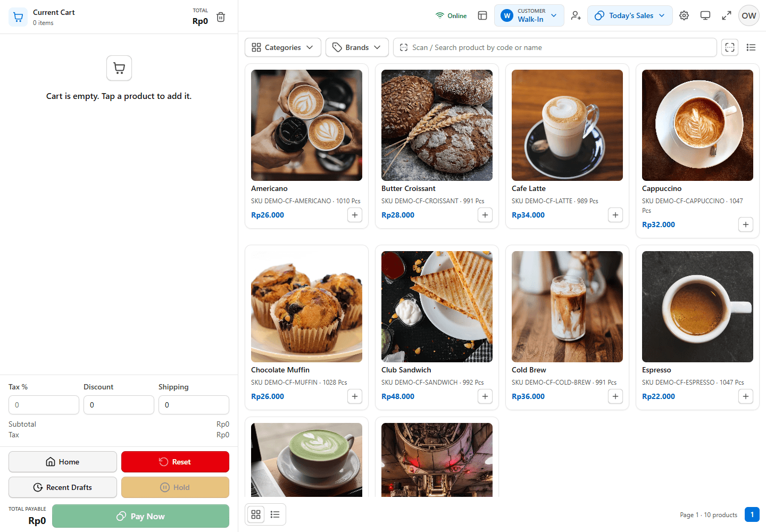Add Chocolate Muffin with plus button
Image resolution: width=766 pixels, height=532 pixels.
click(x=355, y=396)
